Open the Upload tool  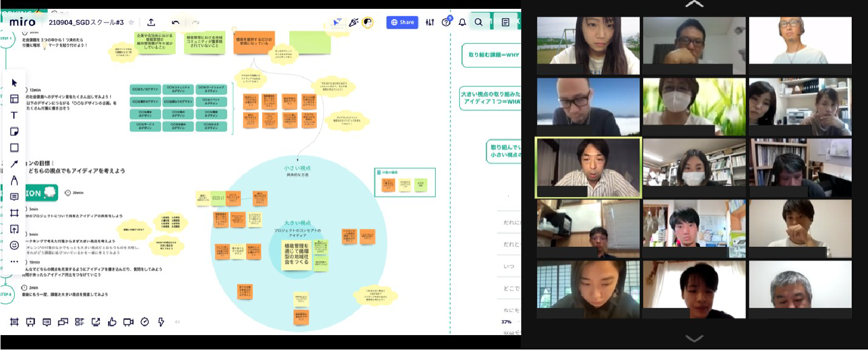pos(14,229)
